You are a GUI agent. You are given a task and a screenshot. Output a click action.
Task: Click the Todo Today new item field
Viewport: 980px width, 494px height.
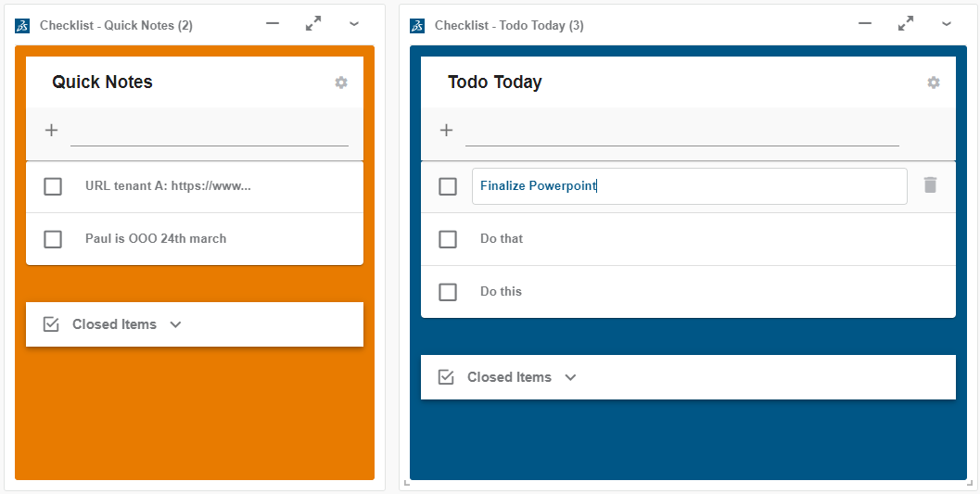tap(682, 133)
